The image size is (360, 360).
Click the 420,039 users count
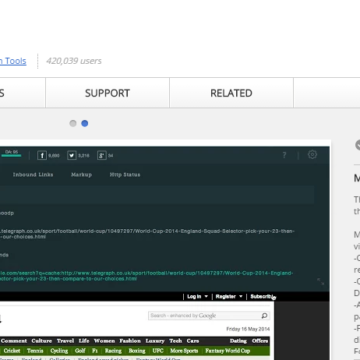[74, 61]
